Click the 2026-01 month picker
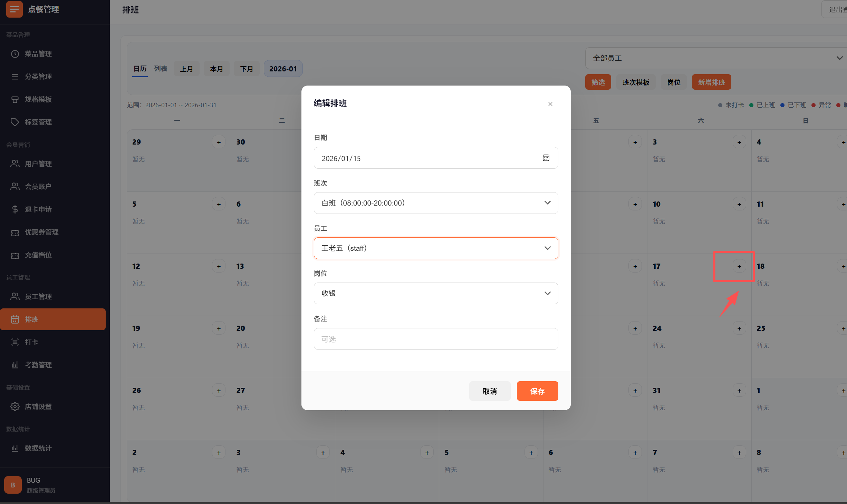This screenshot has width=847, height=504. point(283,69)
